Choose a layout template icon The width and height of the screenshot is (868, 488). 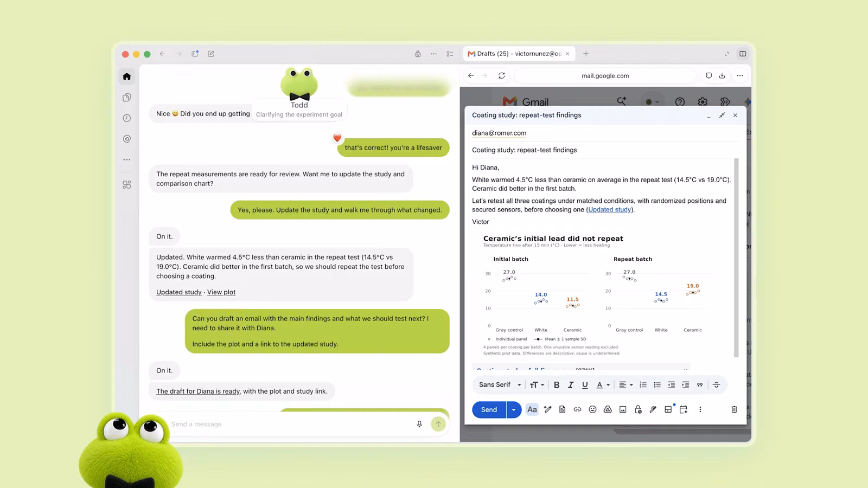click(668, 410)
